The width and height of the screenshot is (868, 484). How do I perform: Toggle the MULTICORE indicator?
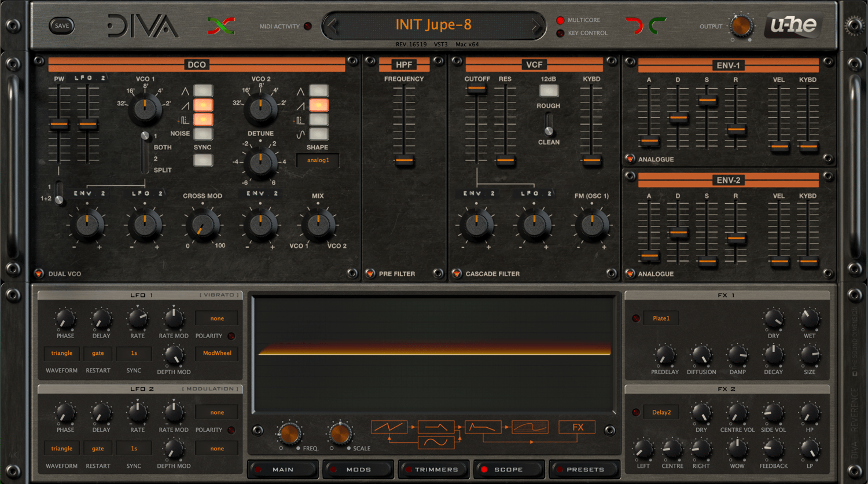click(560, 20)
